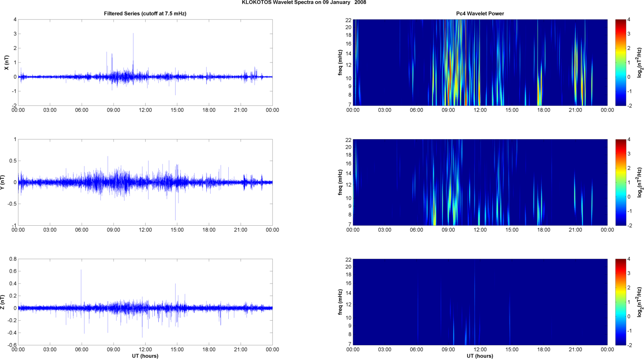The height and width of the screenshot is (359, 644).
Task: Click the colorbar beside the bottom wavelet panel
Action: [620, 302]
